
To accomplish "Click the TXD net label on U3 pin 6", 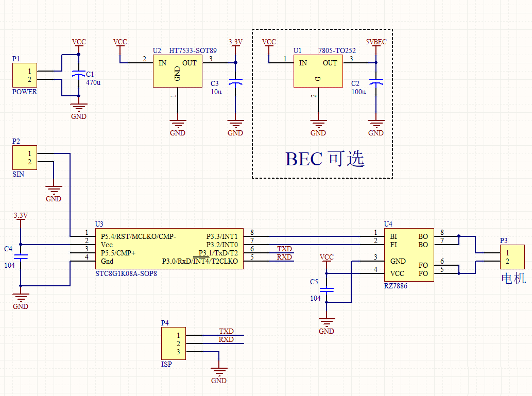I will [284, 249].
